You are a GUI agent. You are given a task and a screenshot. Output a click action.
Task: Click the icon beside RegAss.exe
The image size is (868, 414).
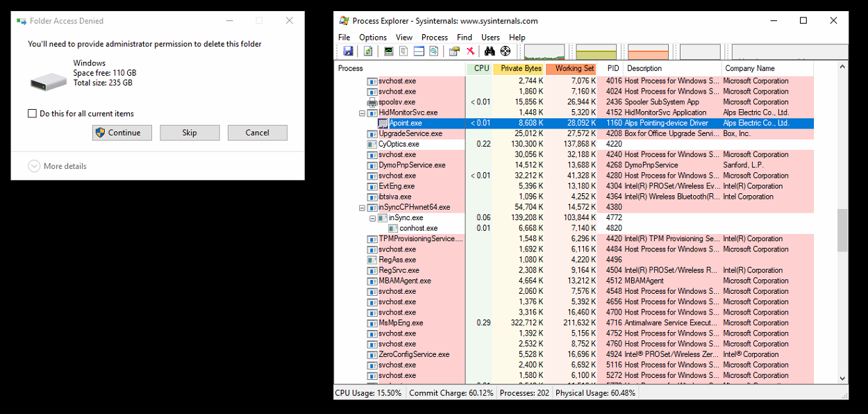point(372,260)
